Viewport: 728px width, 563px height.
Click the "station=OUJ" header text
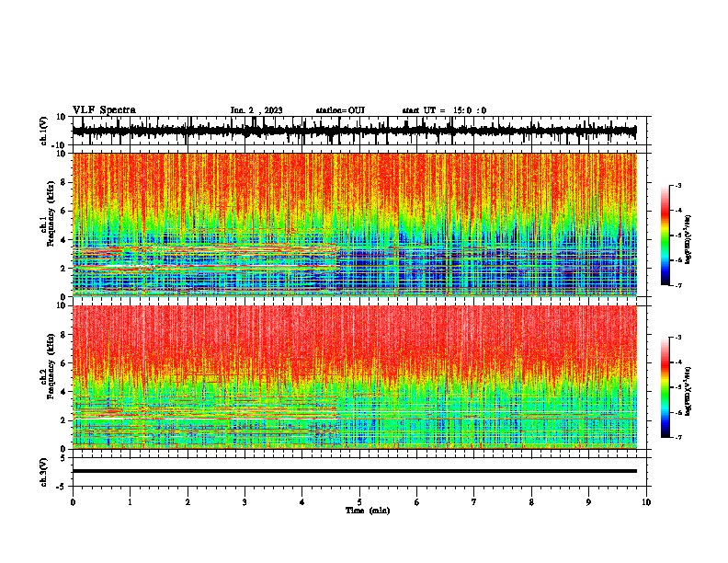click(340, 110)
